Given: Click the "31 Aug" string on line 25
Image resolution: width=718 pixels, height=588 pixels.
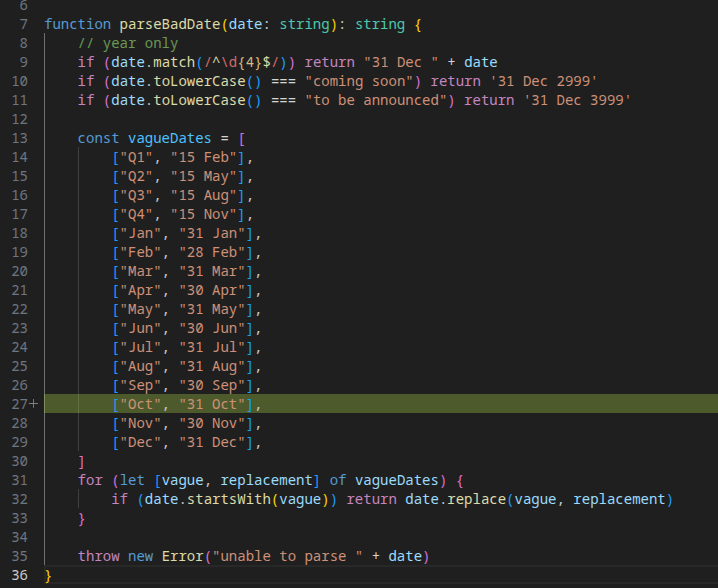Looking at the screenshot, I should [x=212, y=366].
